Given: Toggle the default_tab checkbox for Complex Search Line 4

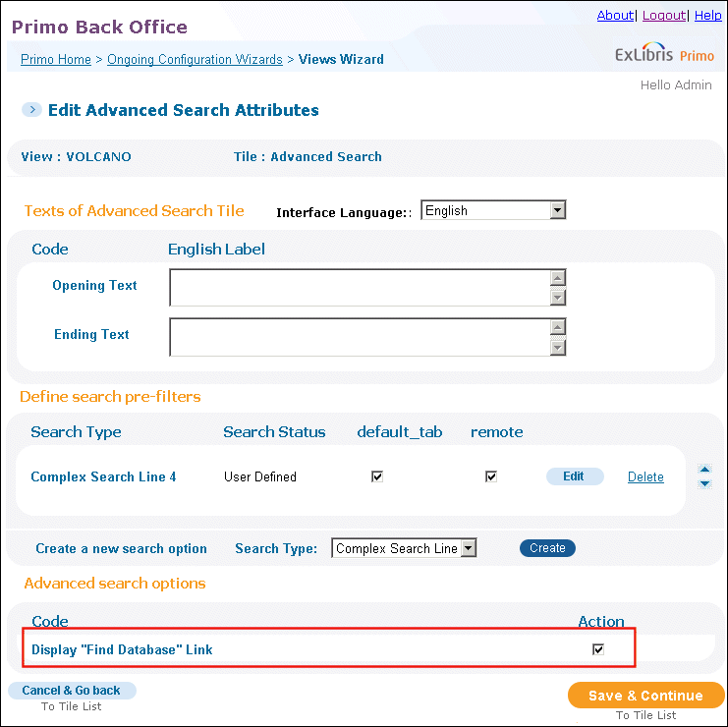Looking at the screenshot, I should click(x=377, y=476).
